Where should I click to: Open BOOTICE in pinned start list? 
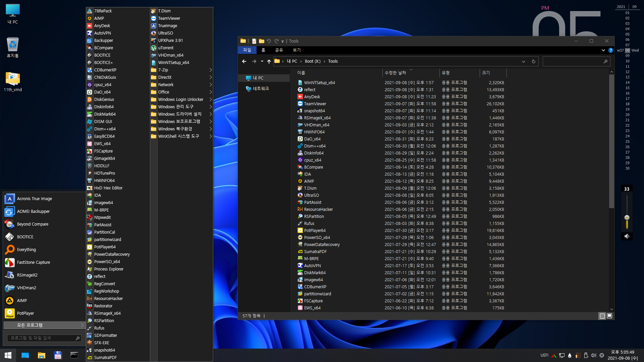coord(44,237)
